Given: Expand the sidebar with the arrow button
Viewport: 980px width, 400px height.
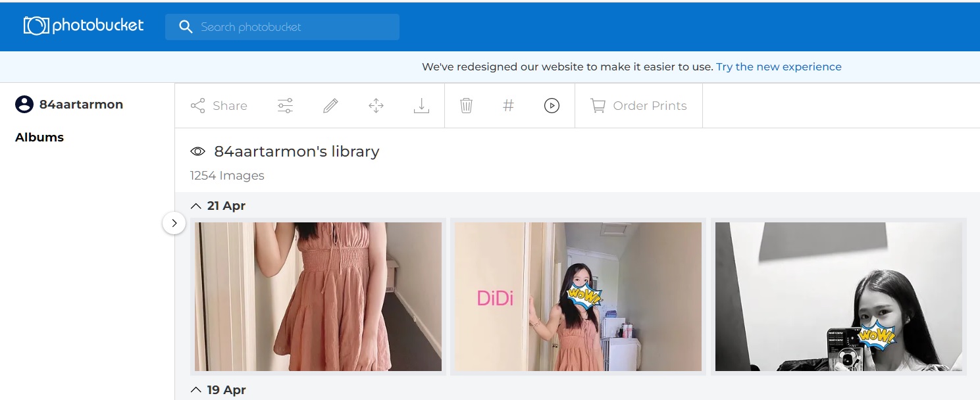Looking at the screenshot, I should (174, 223).
